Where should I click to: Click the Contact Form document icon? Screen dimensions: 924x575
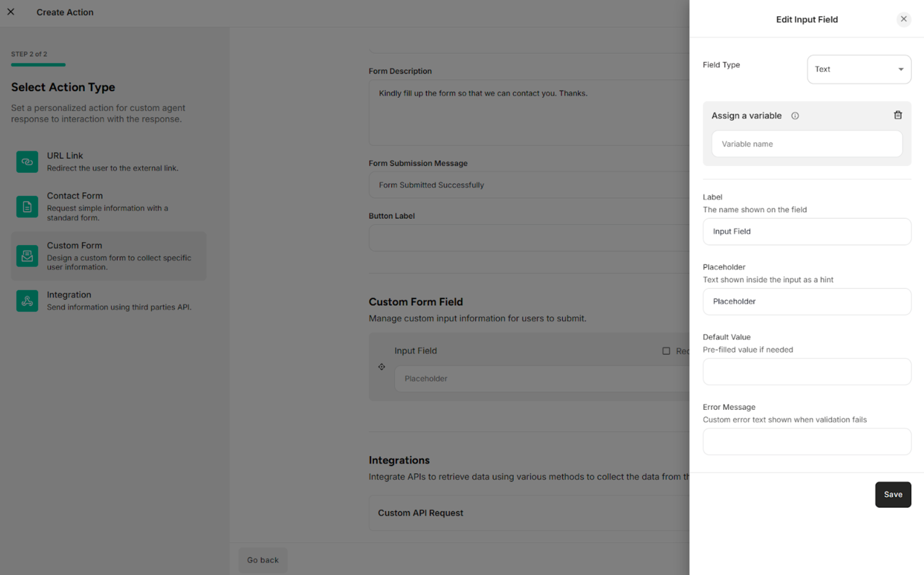pyautogui.click(x=27, y=207)
